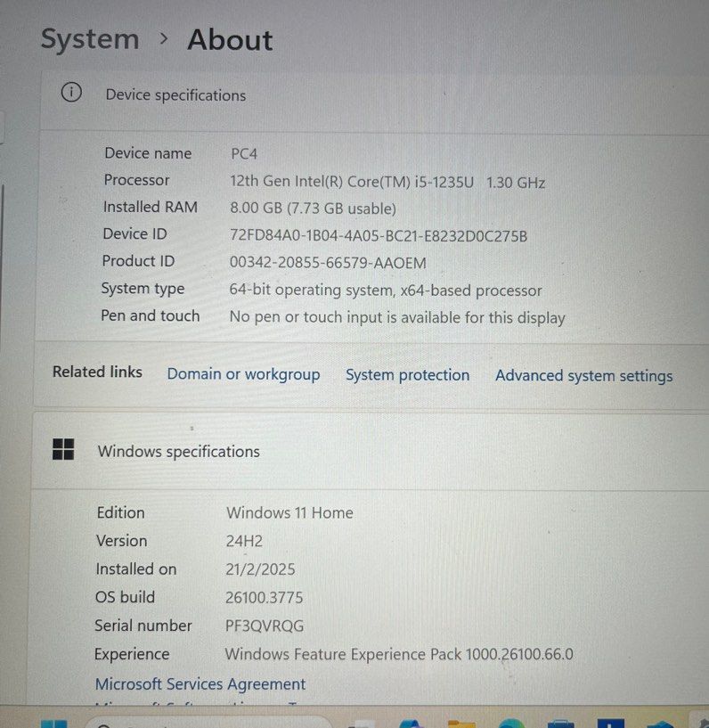Click the About page title
The image size is (709, 728).
tap(230, 40)
